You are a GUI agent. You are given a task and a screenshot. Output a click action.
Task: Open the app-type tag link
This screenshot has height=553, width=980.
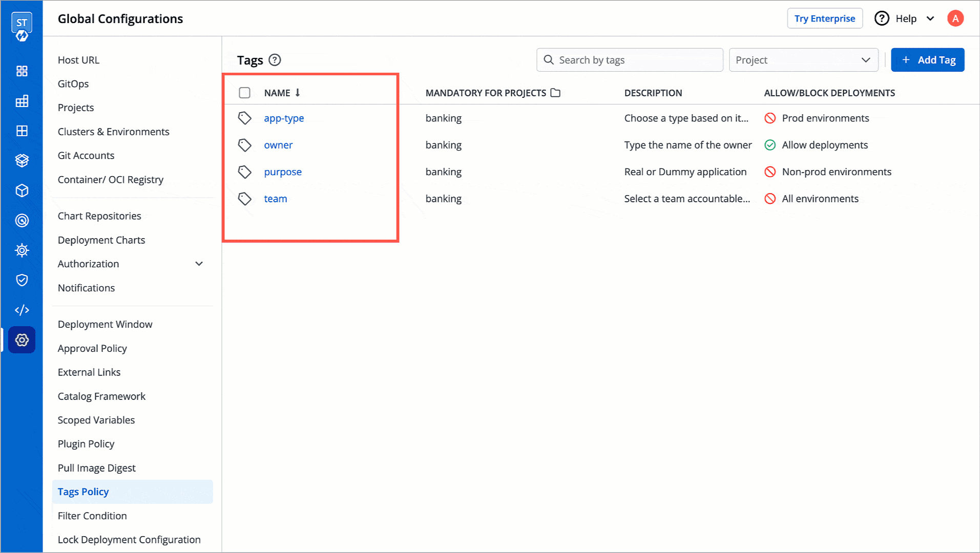(284, 118)
